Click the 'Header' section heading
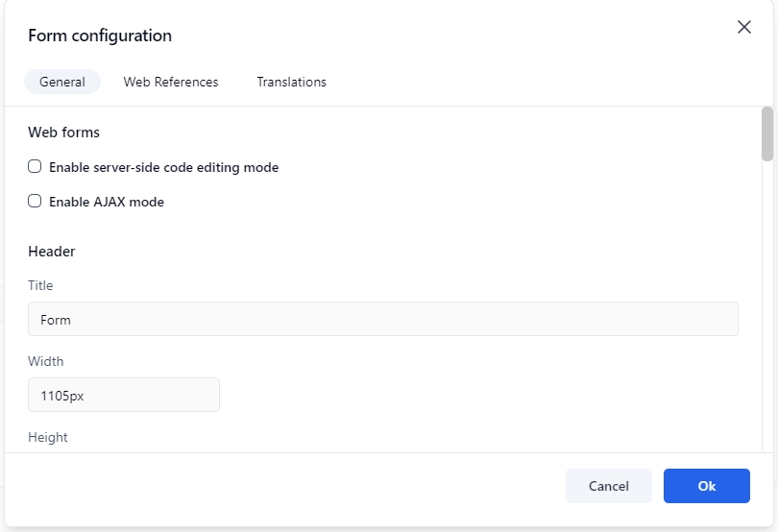 tap(52, 251)
